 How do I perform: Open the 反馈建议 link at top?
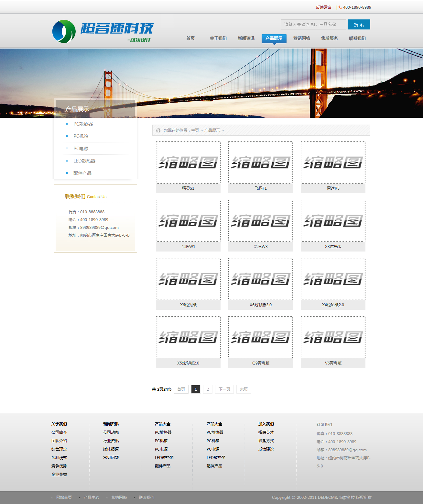(323, 7)
